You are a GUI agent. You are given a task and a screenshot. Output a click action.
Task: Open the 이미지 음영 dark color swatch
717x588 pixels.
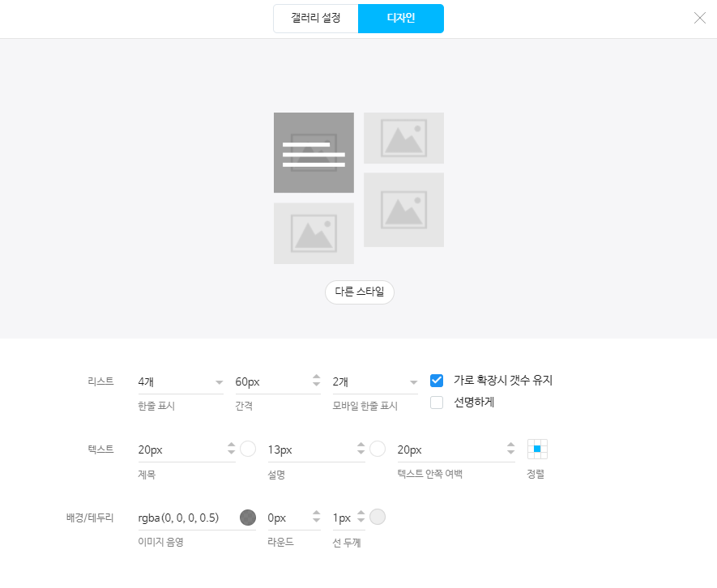[x=248, y=518]
